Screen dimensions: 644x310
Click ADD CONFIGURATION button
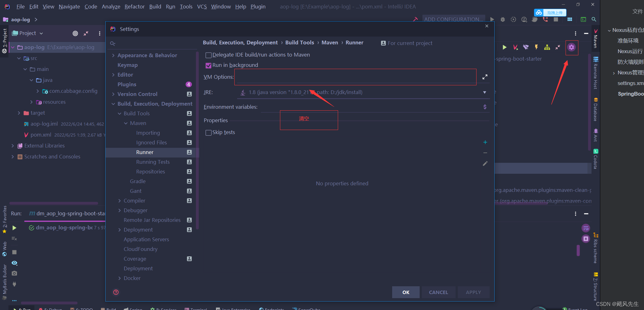(454, 19)
